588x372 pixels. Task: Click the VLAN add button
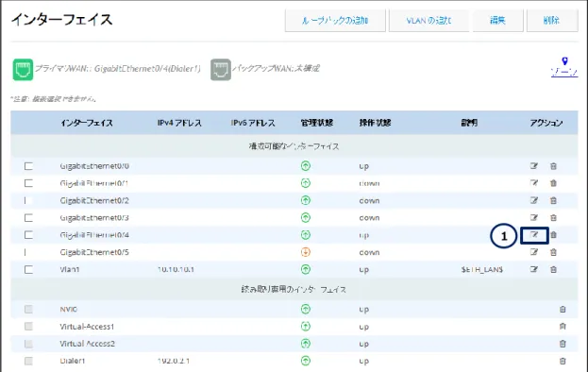(x=428, y=20)
